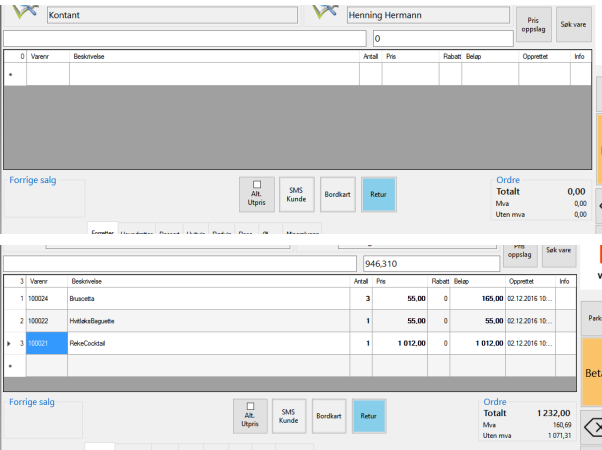This screenshot has height=450, width=602.
Task: Click SMS Kunde button under the filled order
Action: (x=288, y=416)
